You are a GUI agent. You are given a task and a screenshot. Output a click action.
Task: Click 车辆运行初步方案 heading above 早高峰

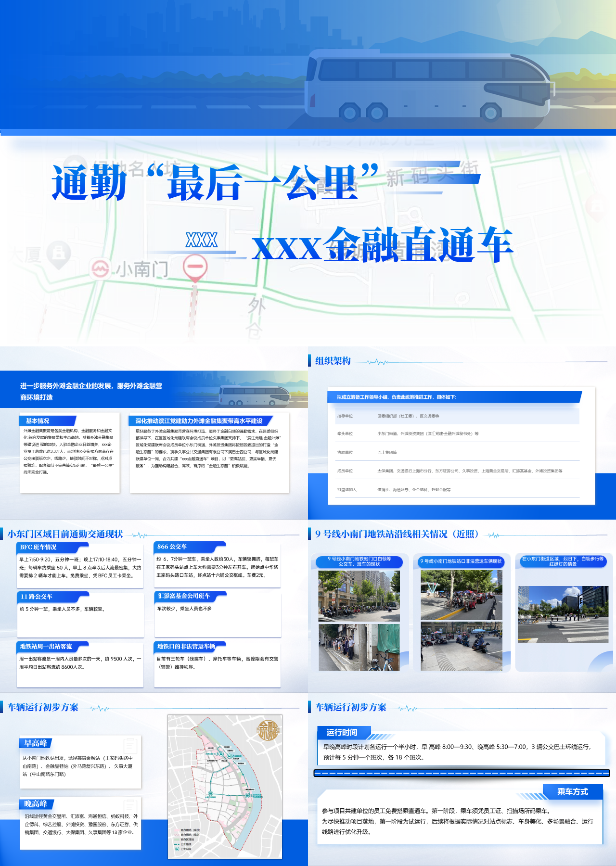click(43, 707)
